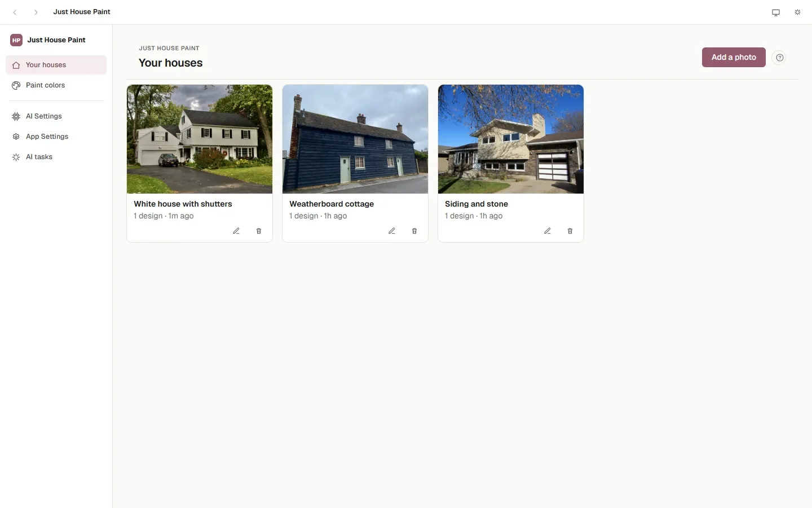The height and width of the screenshot is (508, 812).
Task: Click the 'Weatherboard cottage' title
Action: (332, 204)
